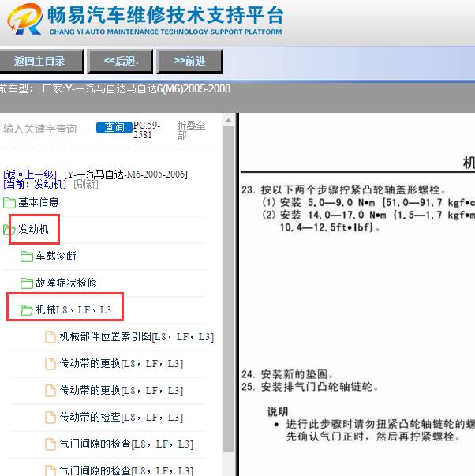
Task: Open the second 传动带的更换 entry
Action: [122, 390]
